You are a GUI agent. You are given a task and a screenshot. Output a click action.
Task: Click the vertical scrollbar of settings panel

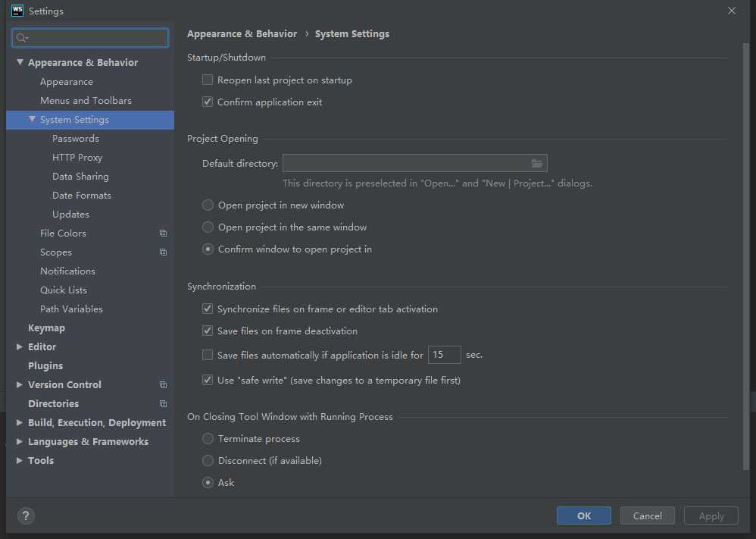746,255
